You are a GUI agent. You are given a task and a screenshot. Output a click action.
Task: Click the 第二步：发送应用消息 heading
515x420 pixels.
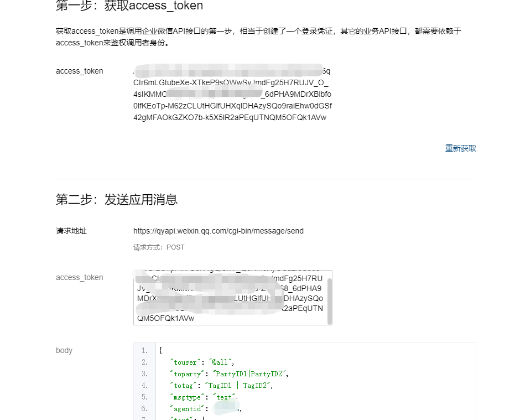coord(117,199)
